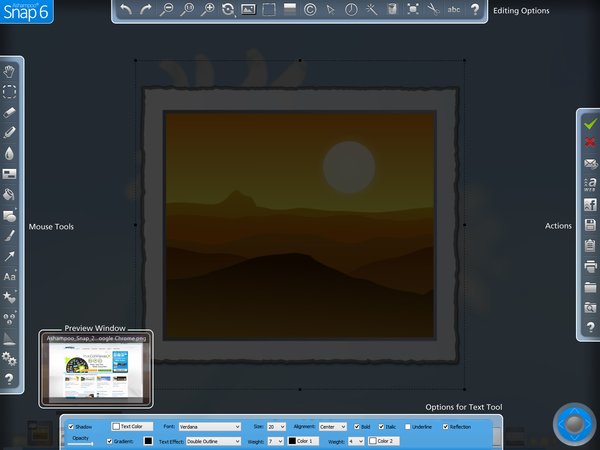This screenshot has width=600, height=450.
Task: Click the Redo arrow in the top toolbar
Action: [148, 10]
